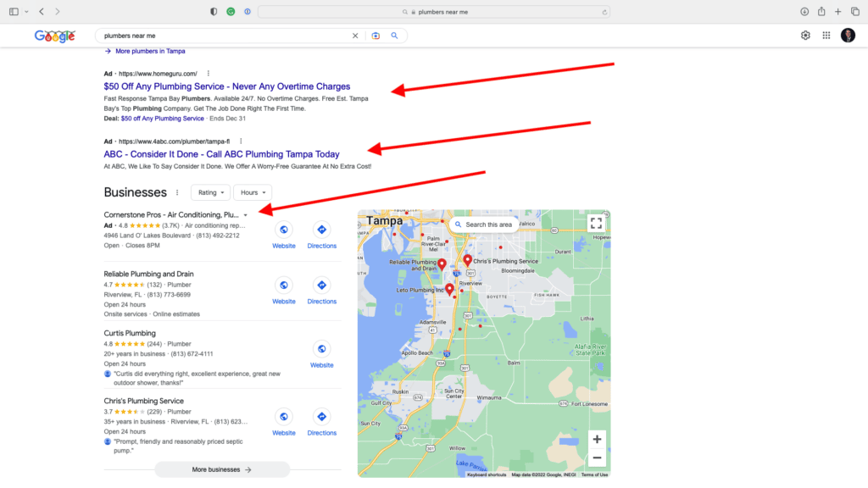Screen dimensions: 868x488
Task: Visit Curtis Plumbing website
Action: pyautogui.click(x=321, y=355)
